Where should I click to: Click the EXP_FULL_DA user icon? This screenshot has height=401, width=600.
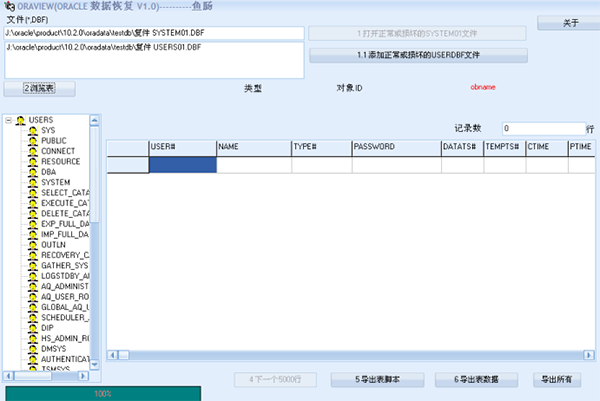pos(33,224)
